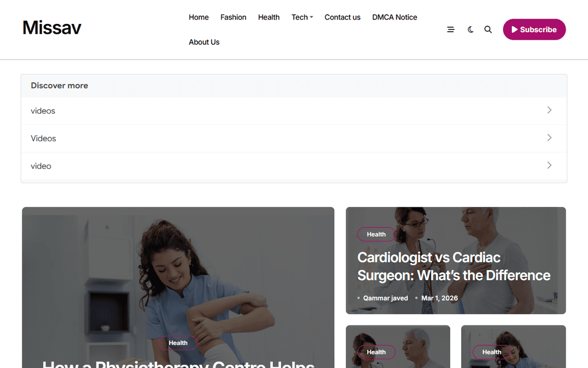
Task: Open DMCA Notice page
Action: click(x=395, y=17)
